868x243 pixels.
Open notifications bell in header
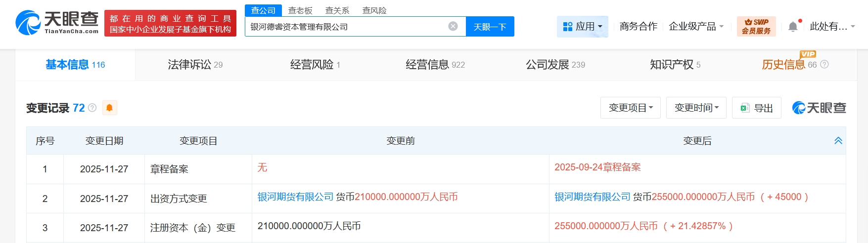(792, 27)
